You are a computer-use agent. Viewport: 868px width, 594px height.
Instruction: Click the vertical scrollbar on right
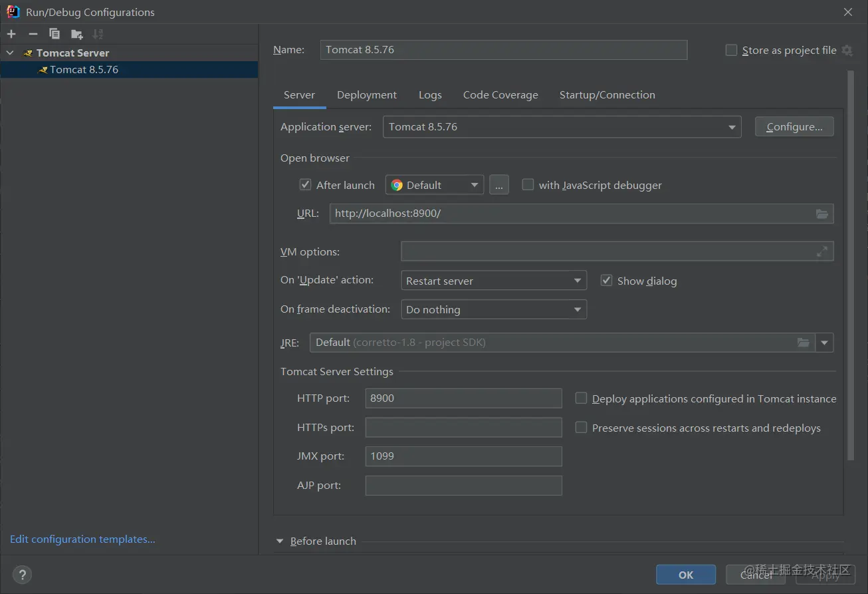click(x=851, y=265)
